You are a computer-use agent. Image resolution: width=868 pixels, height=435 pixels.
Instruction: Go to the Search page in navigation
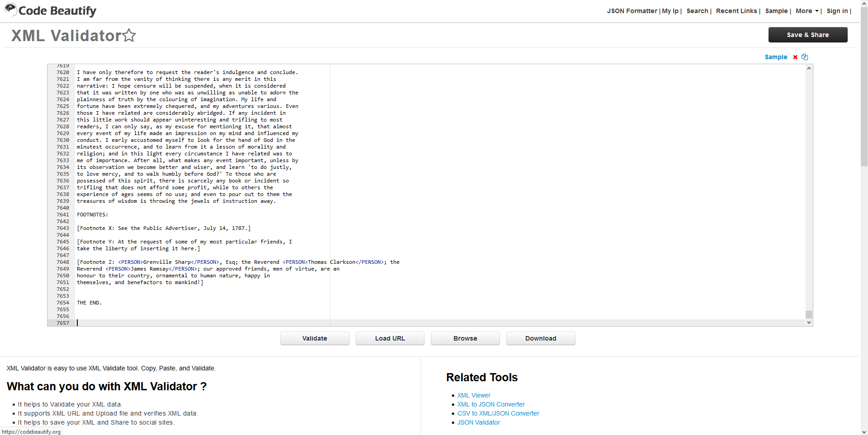pyautogui.click(x=697, y=11)
